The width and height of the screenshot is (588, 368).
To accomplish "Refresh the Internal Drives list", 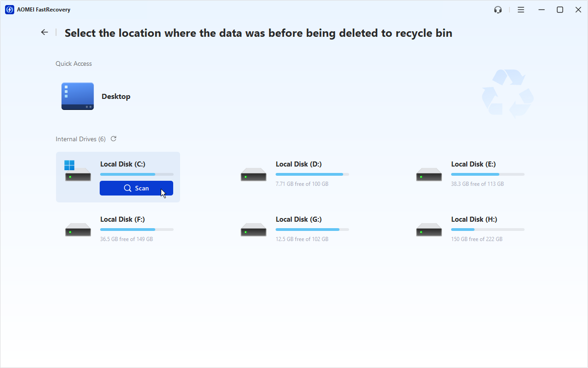I will tap(113, 138).
